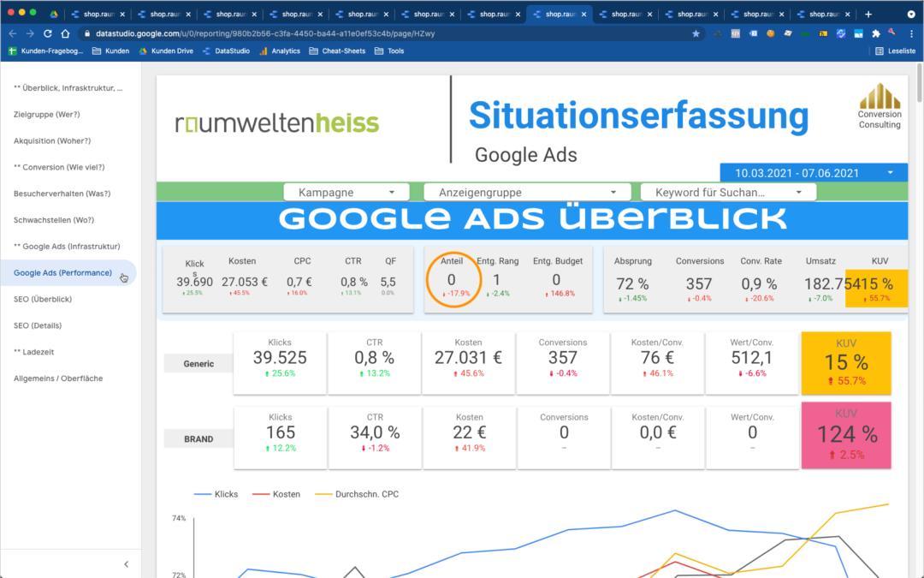Open a new browser tab with plus icon
924x578 pixels.
[868, 14]
